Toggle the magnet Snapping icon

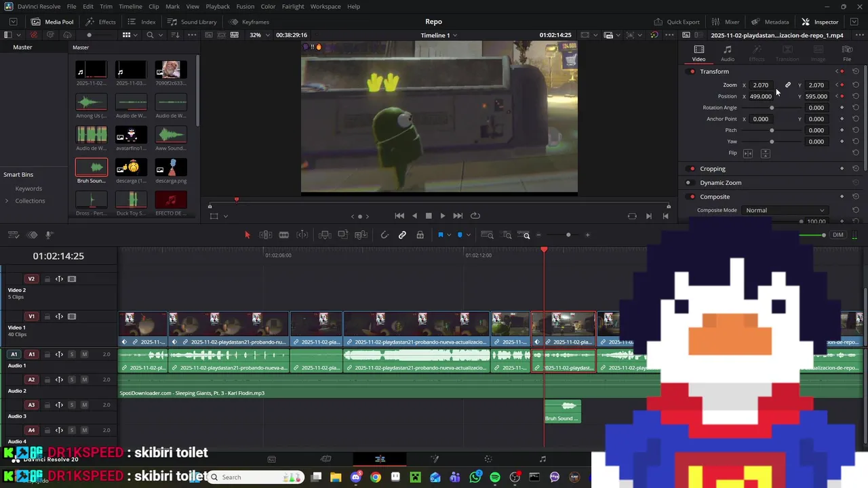384,235
